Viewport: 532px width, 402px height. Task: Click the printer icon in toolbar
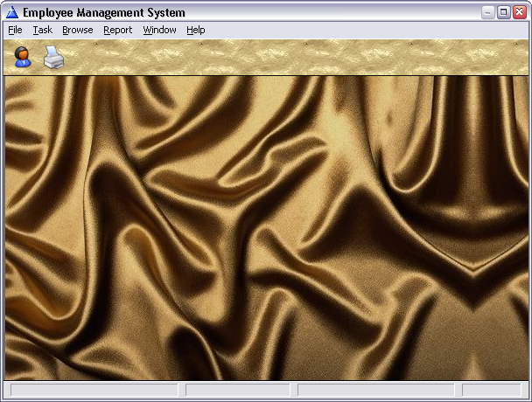53,57
